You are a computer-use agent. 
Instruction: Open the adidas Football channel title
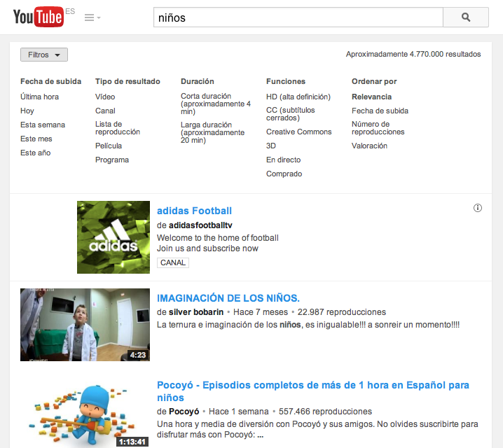pos(194,211)
